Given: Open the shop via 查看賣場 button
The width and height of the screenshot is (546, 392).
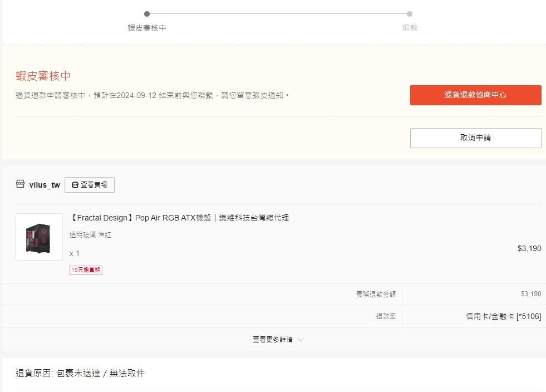Looking at the screenshot, I should coord(90,185).
